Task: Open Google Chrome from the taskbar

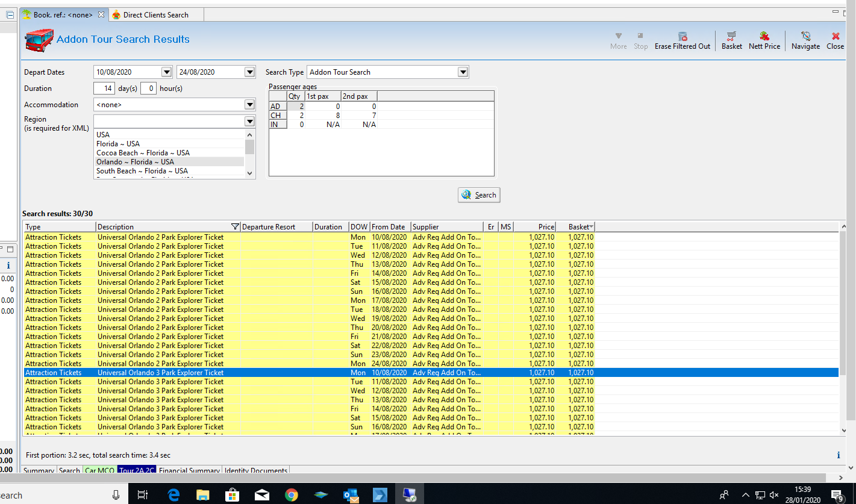Action: (292, 494)
